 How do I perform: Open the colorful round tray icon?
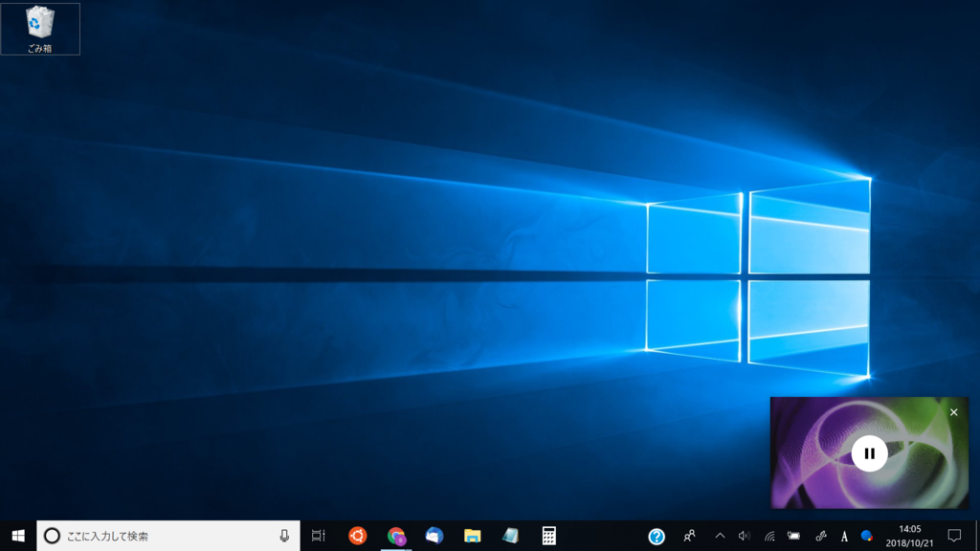tap(866, 536)
